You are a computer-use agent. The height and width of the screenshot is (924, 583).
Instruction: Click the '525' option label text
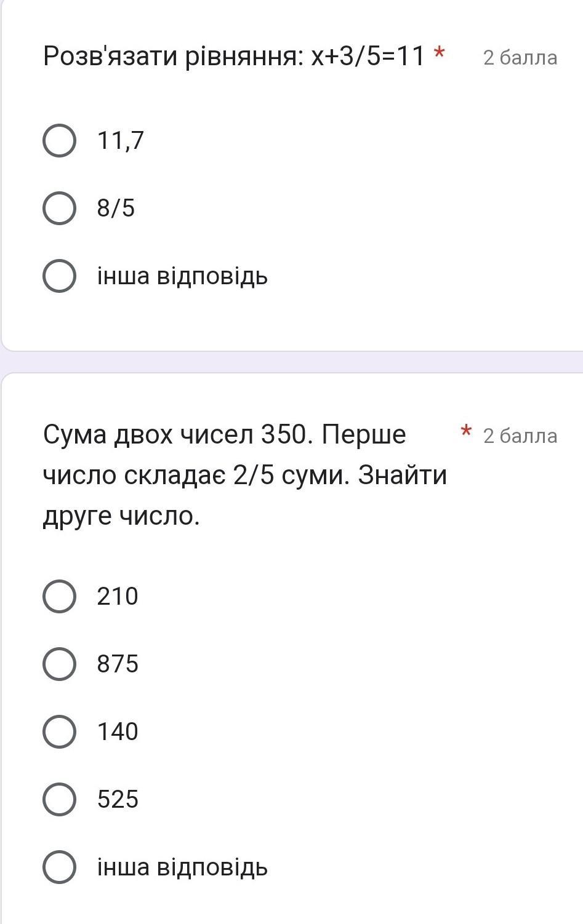coord(118,799)
